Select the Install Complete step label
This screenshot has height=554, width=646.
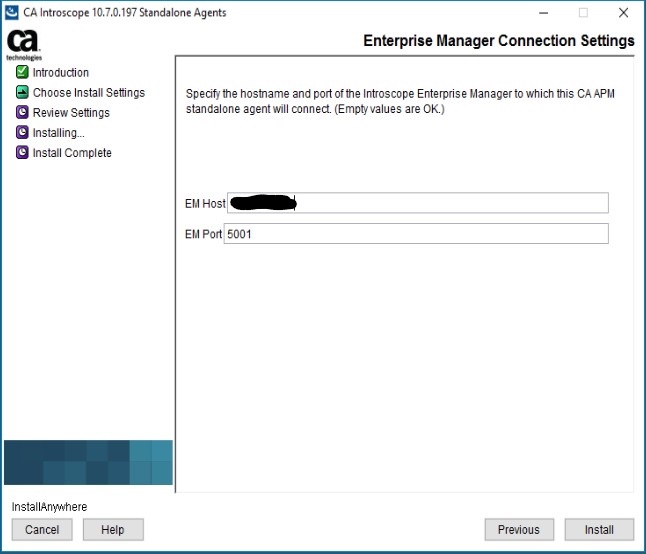tap(72, 153)
